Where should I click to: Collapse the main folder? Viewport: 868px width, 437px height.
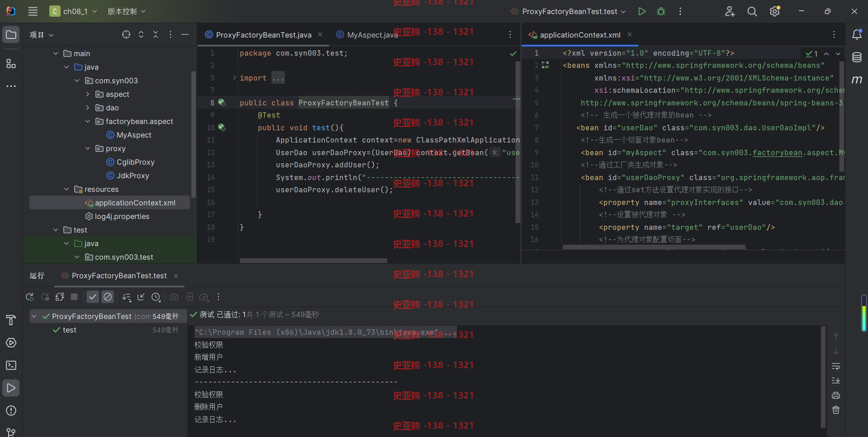[56, 53]
